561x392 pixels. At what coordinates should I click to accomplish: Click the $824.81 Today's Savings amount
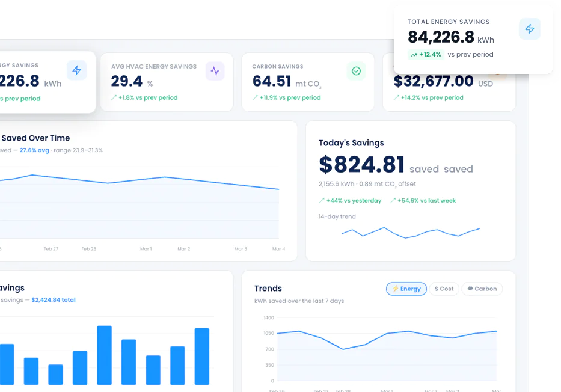pos(361,164)
